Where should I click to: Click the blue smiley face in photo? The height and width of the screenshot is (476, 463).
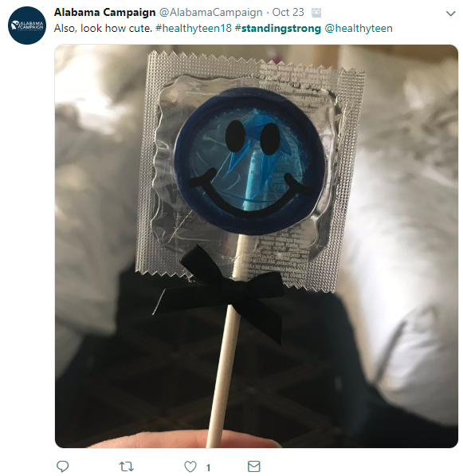tap(250, 161)
